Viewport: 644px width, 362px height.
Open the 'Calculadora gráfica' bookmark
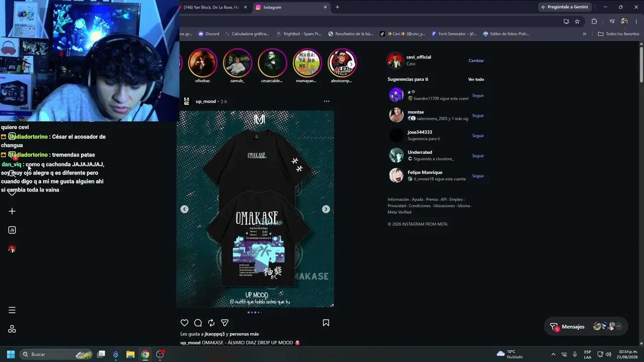(247, 34)
